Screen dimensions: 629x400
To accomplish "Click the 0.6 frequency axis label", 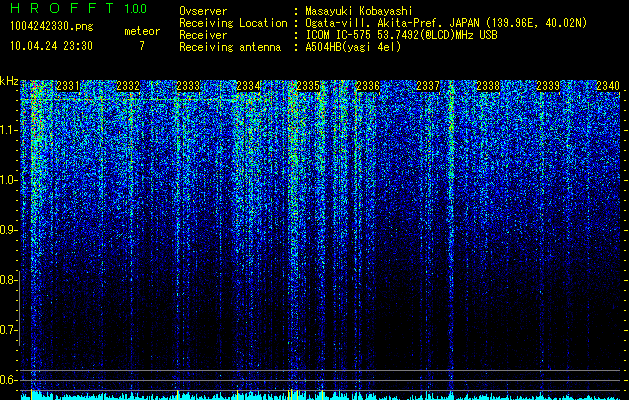I will [8, 380].
